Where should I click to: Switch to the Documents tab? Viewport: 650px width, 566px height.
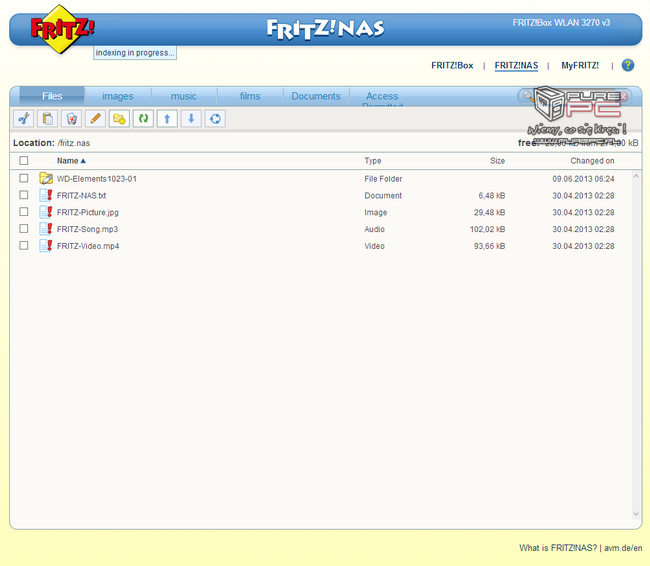click(x=316, y=96)
